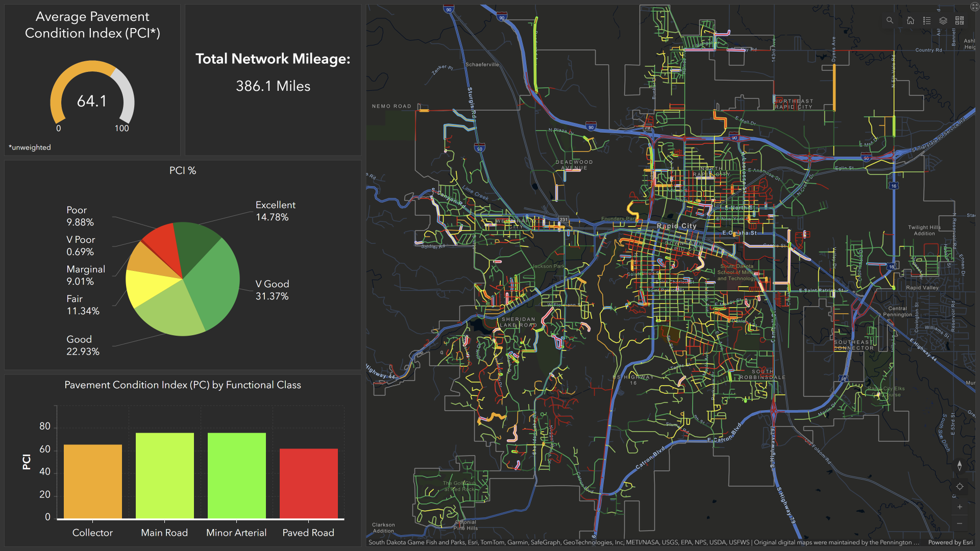Click the find my location button

click(x=960, y=487)
